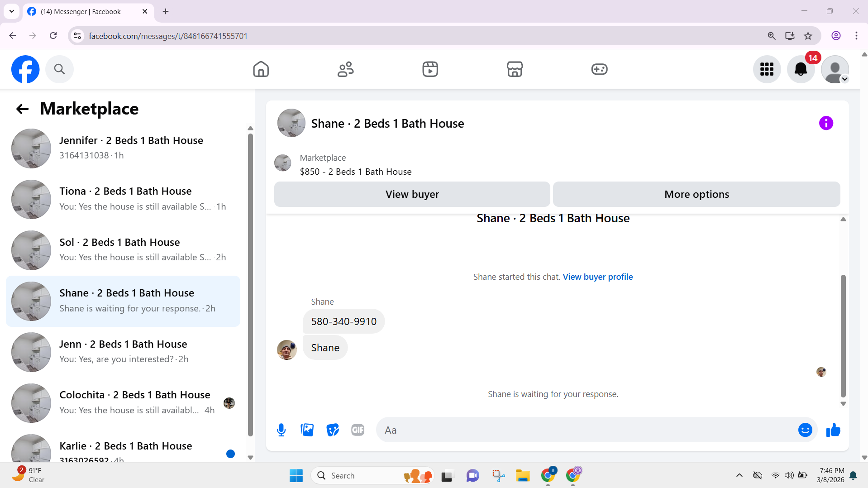Click the chat list scrollbar
The image size is (868, 488).
pos(250,285)
